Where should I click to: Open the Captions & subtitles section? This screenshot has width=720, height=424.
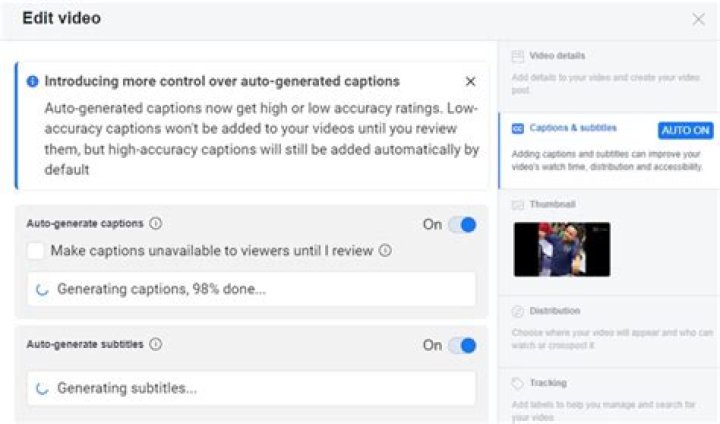click(x=573, y=129)
